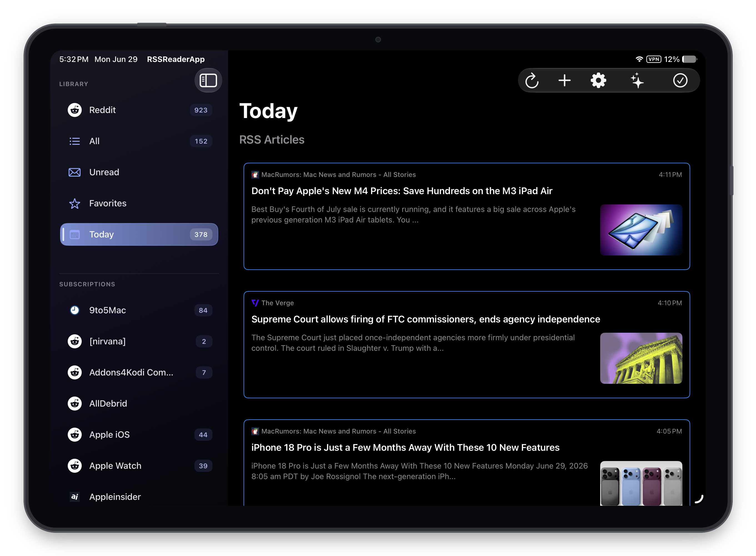Click the Appleinsider ai logo icon
Screen dimensions: 756x556
coord(75,497)
